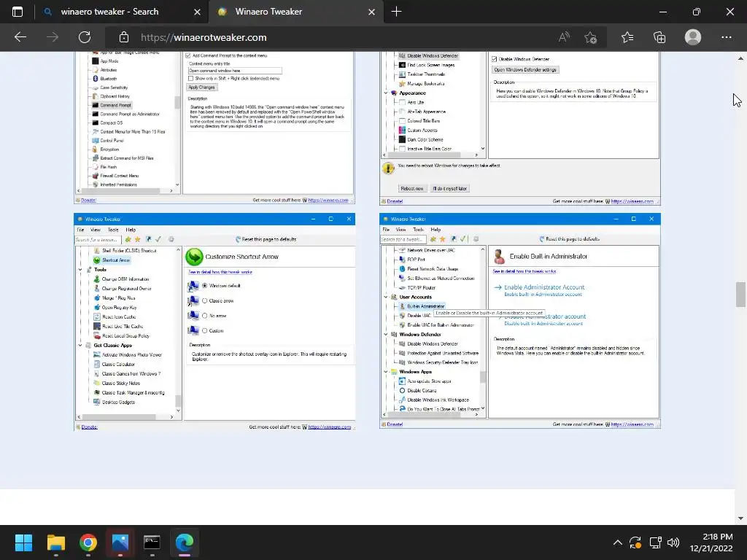Viewport: 747px width, 560px height.
Task: Collapse the 'Tools' tree group
Action: [x=80, y=270]
